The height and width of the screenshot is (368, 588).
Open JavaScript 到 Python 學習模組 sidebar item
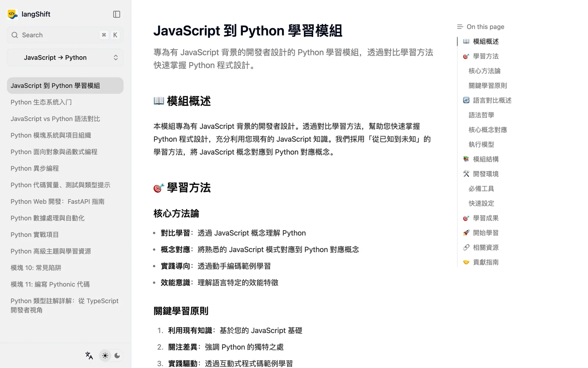[x=65, y=85]
